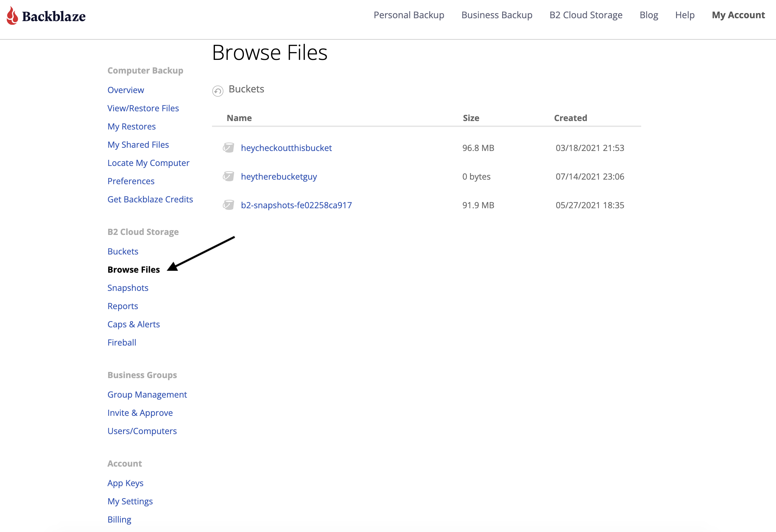Image resolution: width=776 pixels, height=532 pixels.
Task: Open My Restores page
Action: [x=132, y=127]
